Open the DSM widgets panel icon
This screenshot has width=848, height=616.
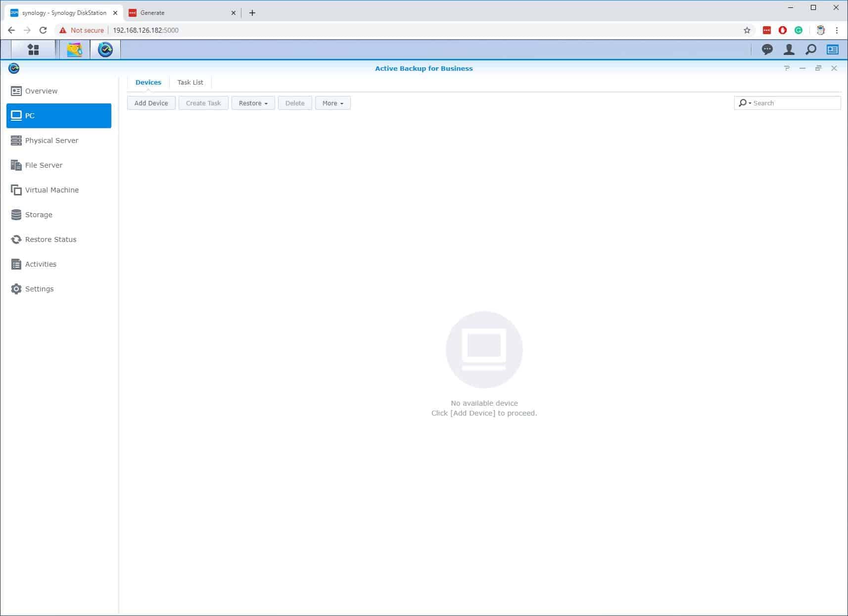click(x=833, y=49)
